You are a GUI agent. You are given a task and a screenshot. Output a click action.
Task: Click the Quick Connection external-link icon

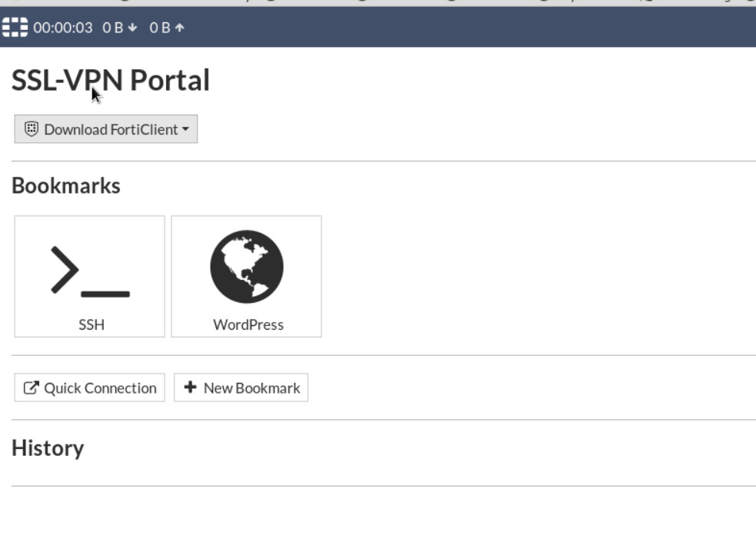(x=31, y=387)
